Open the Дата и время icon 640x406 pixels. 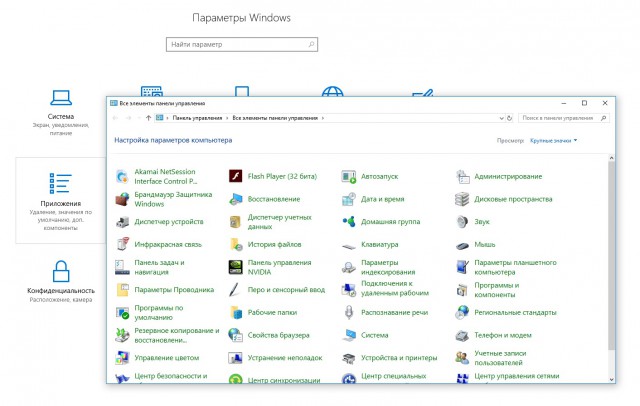coord(349,199)
